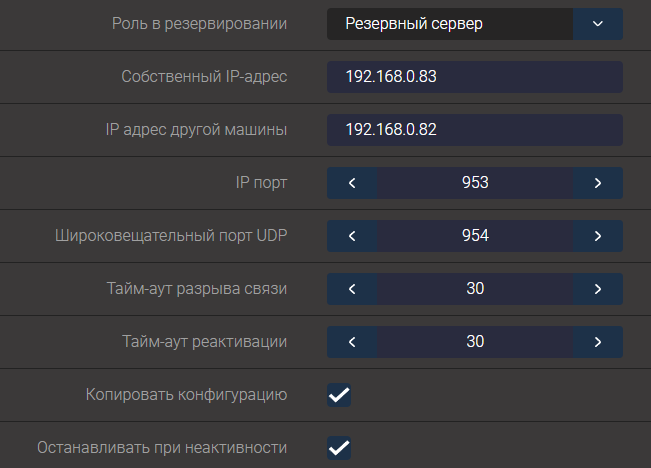Increase the IP порт value
Image resolution: width=651 pixels, height=468 pixels.
click(x=598, y=183)
